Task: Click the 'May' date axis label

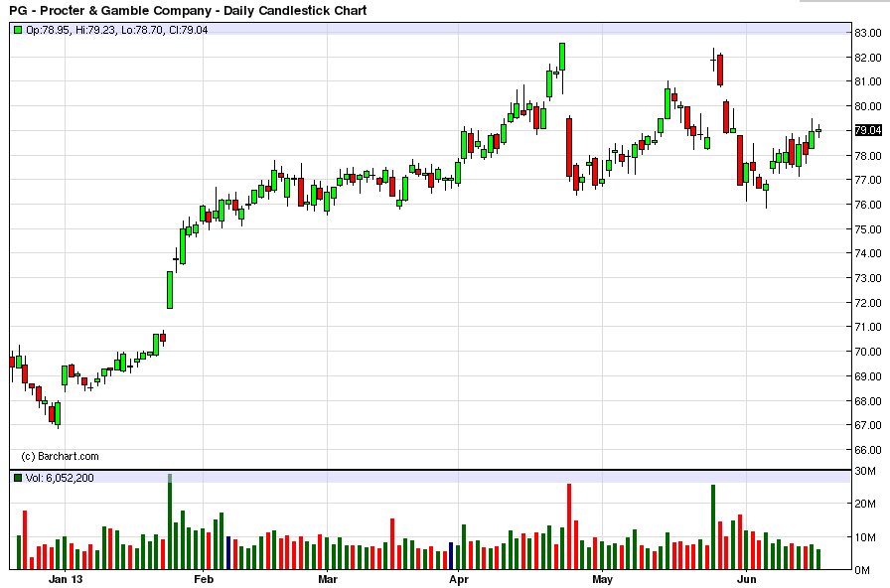Action: (x=602, y=579)
